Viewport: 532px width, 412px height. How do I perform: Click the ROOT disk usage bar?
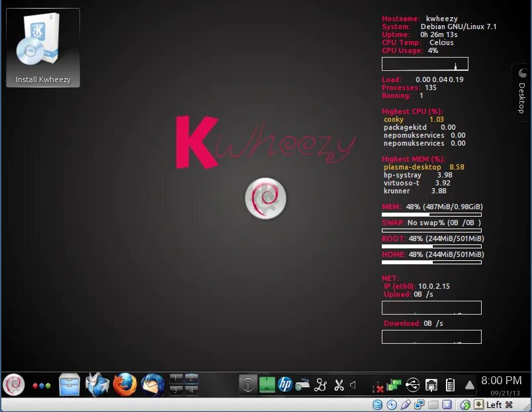pos(431,246)
